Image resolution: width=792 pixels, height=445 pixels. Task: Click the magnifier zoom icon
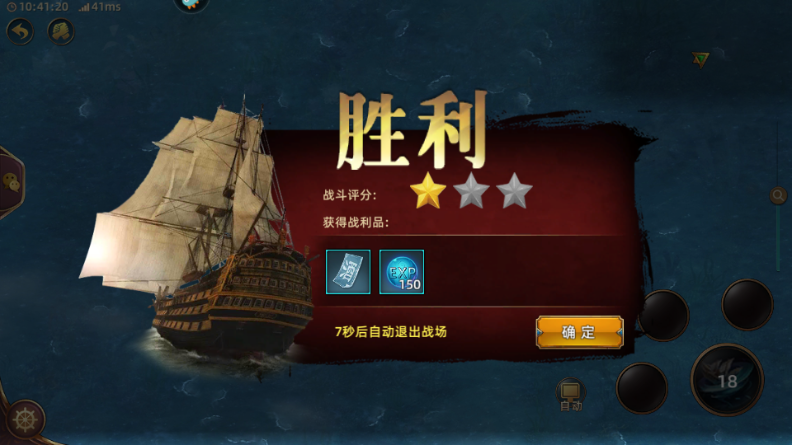click(778, 195)
